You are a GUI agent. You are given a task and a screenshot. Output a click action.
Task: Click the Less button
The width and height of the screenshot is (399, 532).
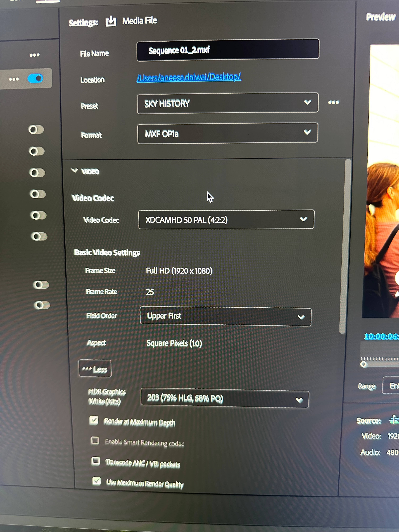[x=95, y=369]
